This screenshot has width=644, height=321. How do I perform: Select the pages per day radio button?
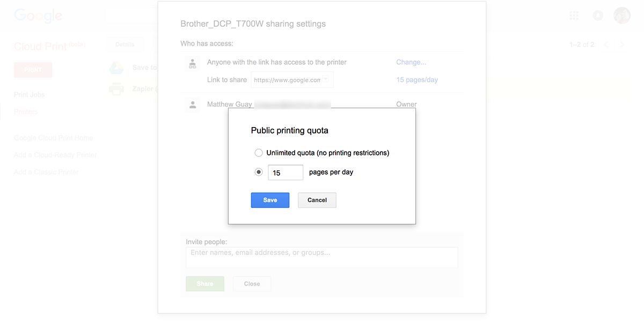pos(259,172)
